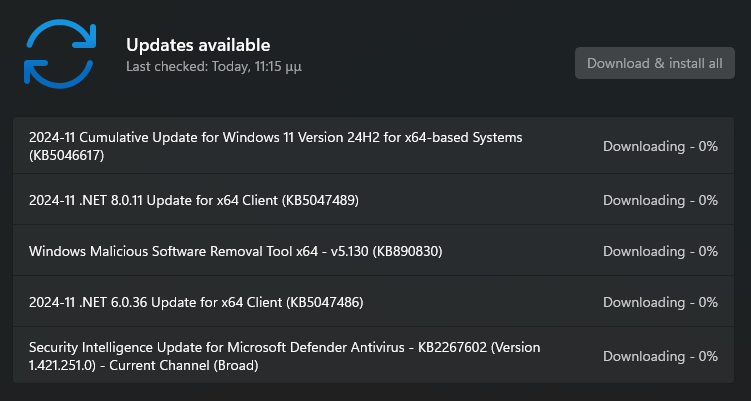
Task: Select the .NET 8.0.11 Update row
Action: pyautogui.click(x=373, y=199)
